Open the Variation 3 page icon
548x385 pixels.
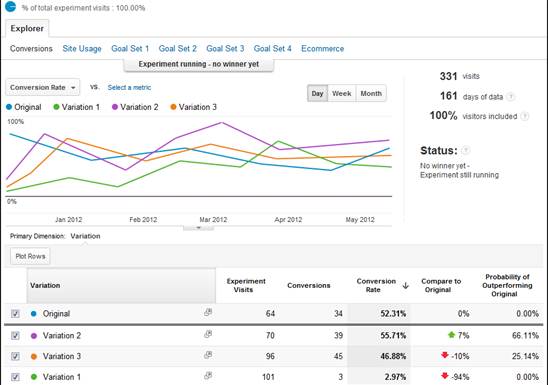pyautogui.click(x=208, y=355)
